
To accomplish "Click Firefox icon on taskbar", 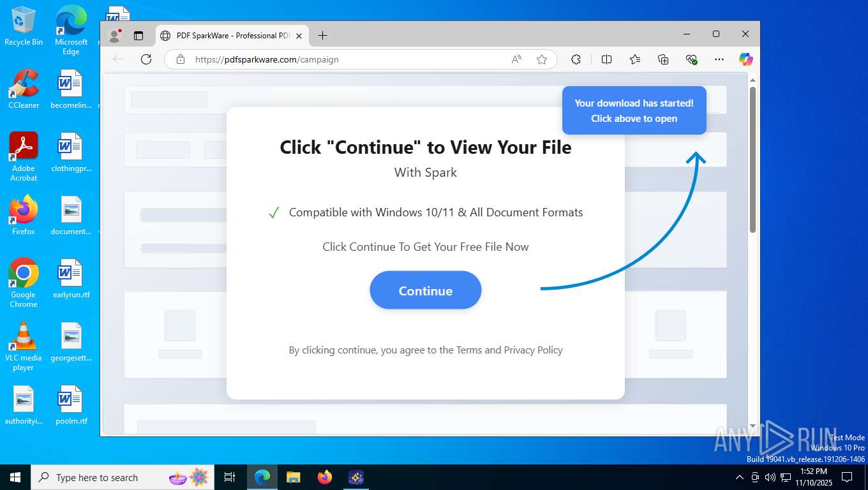I will [x=325, y=477].
